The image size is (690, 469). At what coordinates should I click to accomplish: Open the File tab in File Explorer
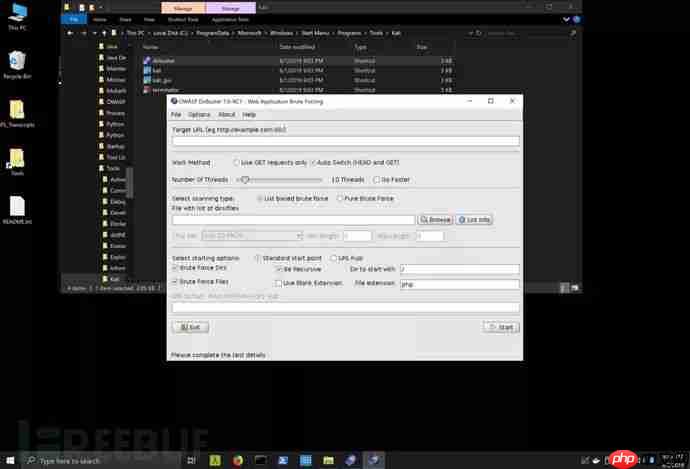(74, 19)
